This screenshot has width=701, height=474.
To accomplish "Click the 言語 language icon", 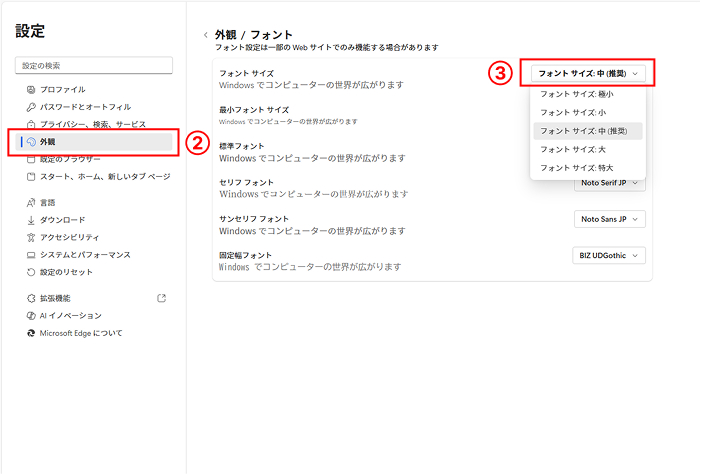I will [31, 203].
